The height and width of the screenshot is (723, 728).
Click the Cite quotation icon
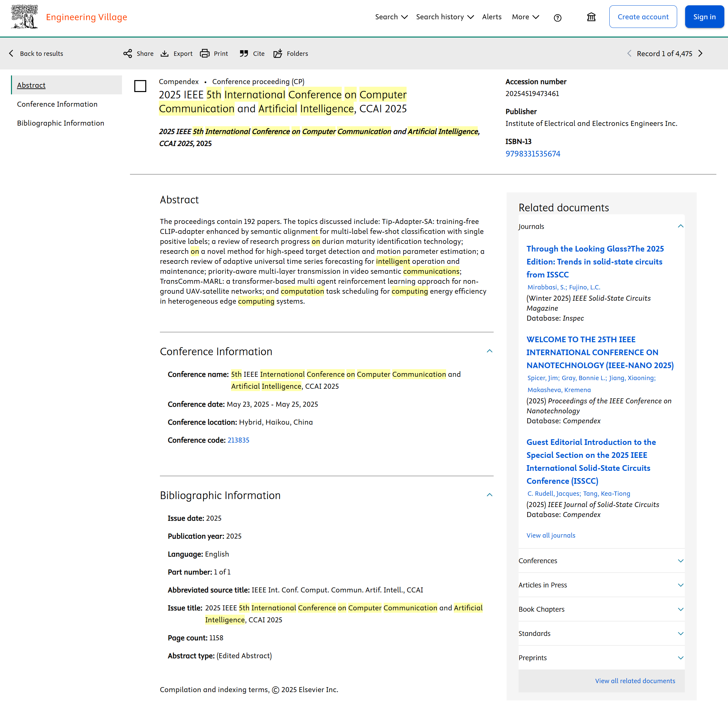point(244,53)
